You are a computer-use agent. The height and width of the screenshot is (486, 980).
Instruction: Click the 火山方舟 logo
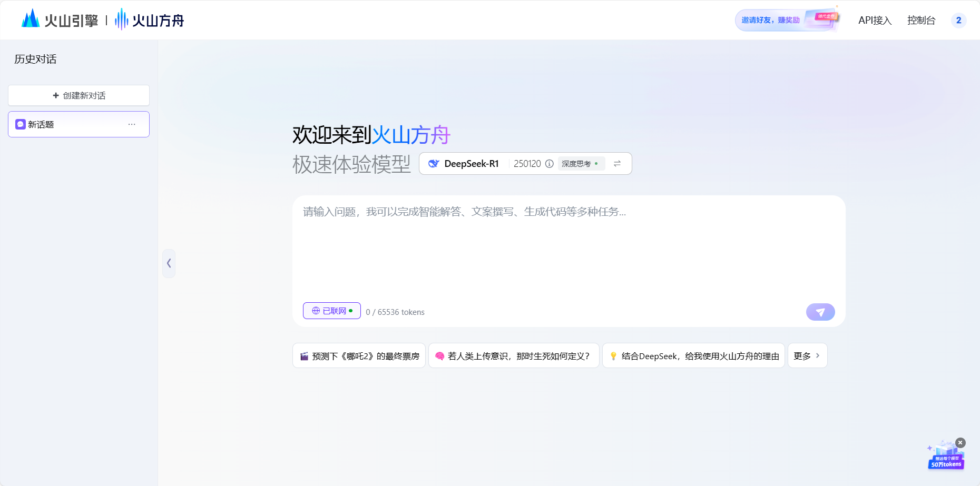click(x=150, y=19)
